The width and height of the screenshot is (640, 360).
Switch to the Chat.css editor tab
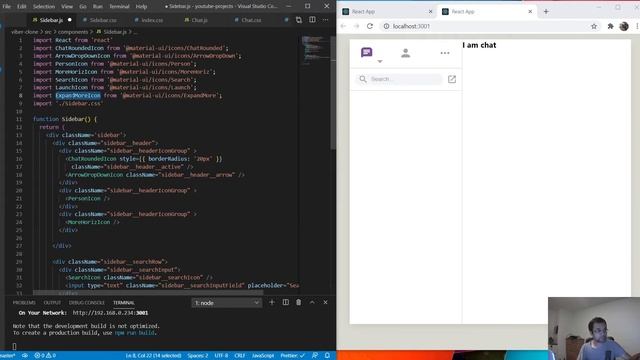[251, 20]
